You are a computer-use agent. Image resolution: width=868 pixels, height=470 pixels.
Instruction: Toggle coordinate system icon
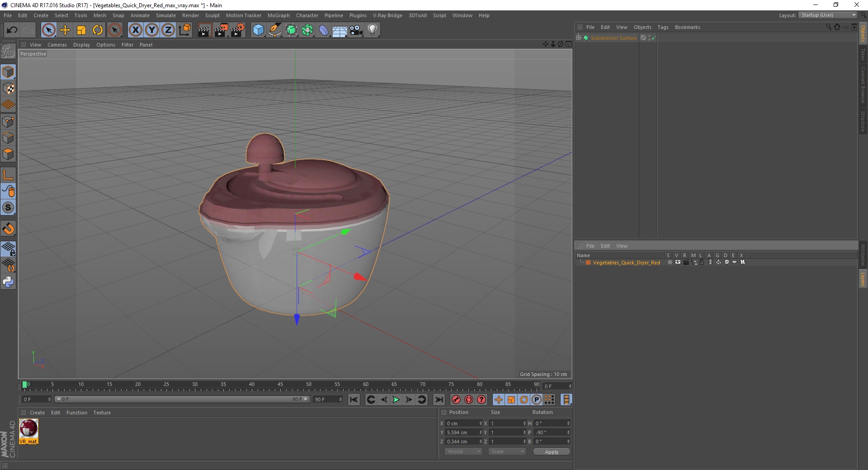(185, 30)
